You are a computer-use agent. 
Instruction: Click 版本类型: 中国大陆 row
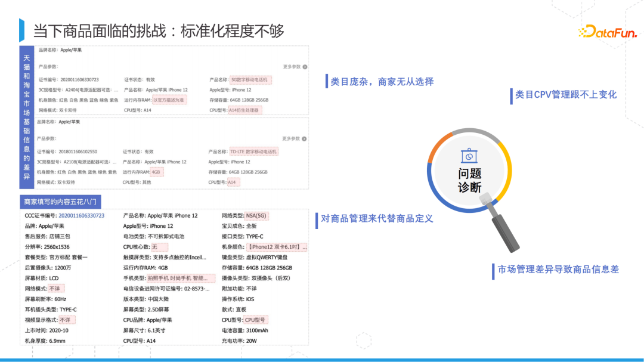146,299
